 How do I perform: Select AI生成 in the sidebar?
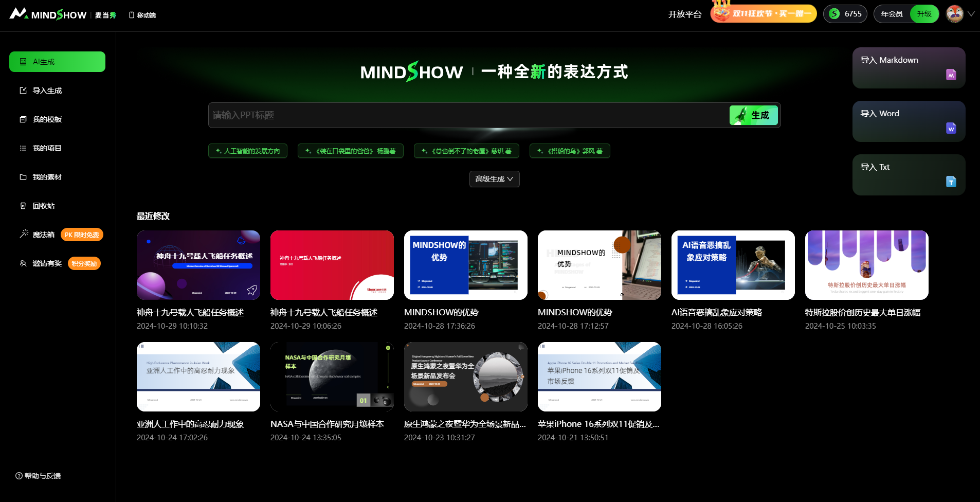57,62
